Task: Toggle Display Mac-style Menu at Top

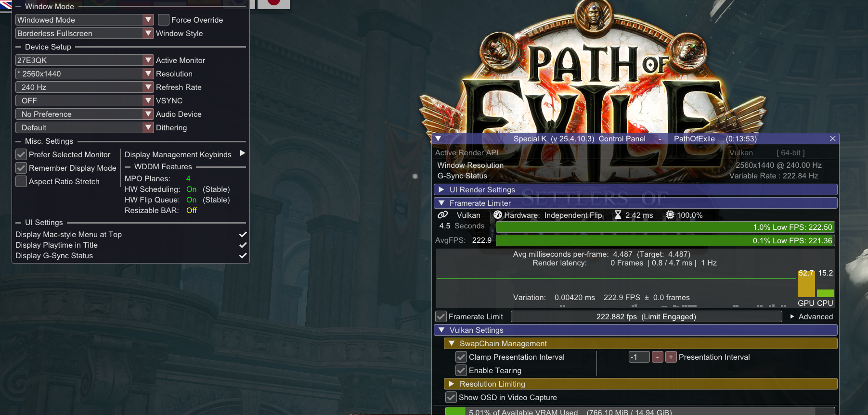Action: tap(130, 234)
